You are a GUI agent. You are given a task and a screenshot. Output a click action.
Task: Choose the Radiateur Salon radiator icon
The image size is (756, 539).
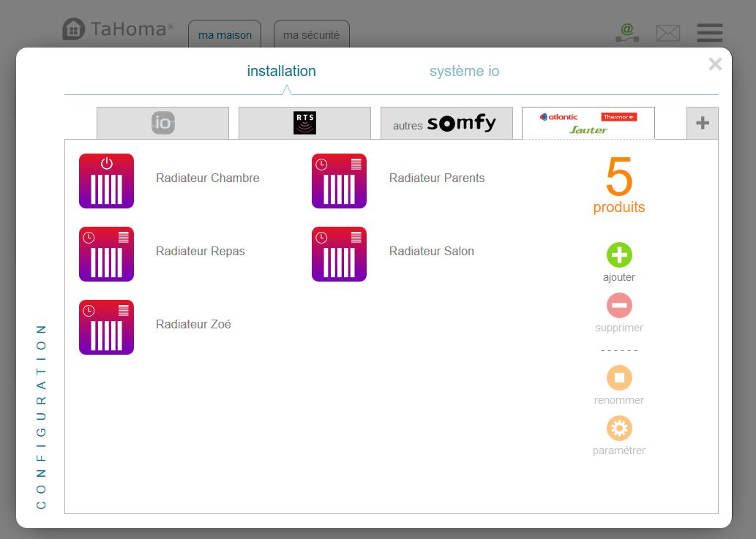click(x=339, y=254)
